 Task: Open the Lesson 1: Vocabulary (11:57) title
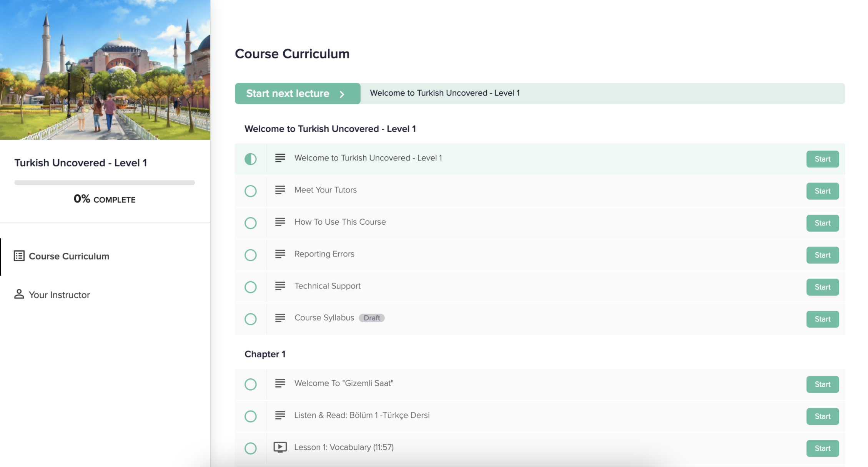[x=344, y=447]
